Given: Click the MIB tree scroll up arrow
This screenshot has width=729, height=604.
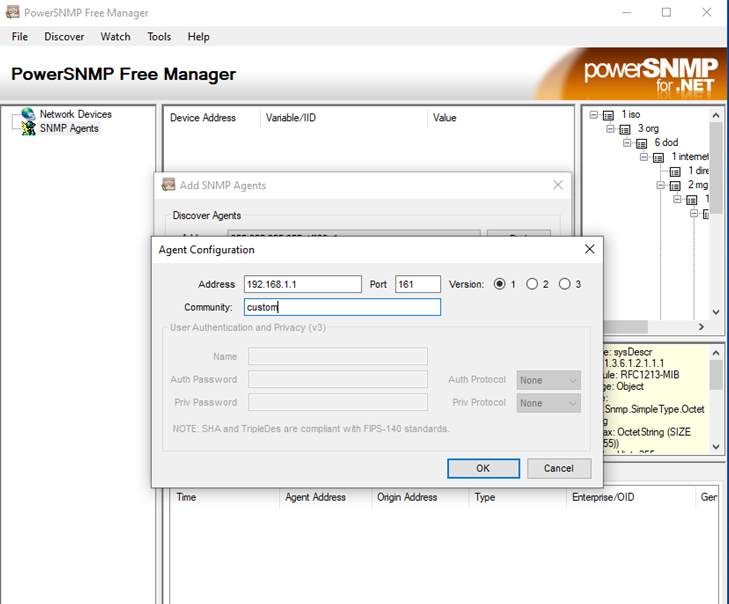Looking at the screenshot, I should [x=716, y=115].
